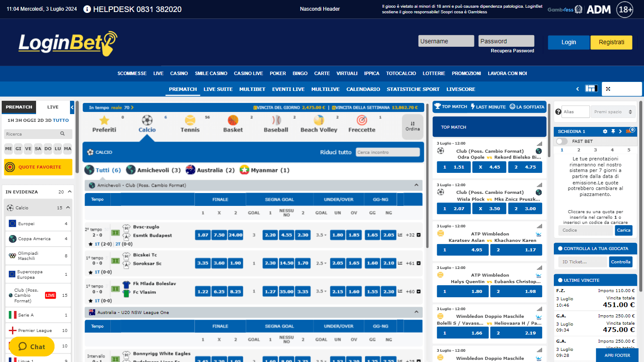Open the 18+ age restriction badge
This screenshot has width=644, height=362.
coord(625,9)
